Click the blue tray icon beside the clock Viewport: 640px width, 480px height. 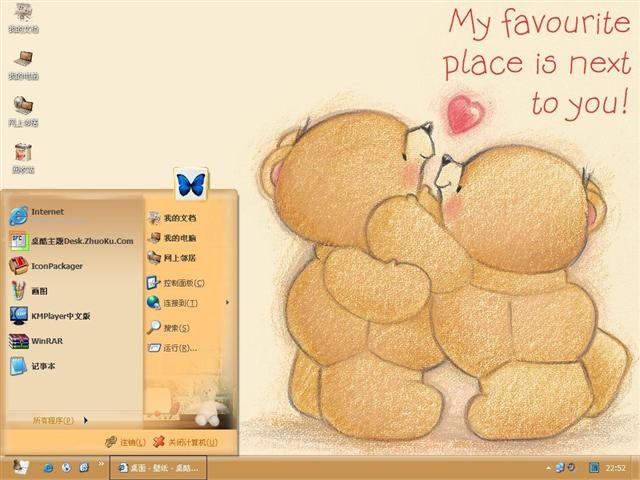[594, 467]
